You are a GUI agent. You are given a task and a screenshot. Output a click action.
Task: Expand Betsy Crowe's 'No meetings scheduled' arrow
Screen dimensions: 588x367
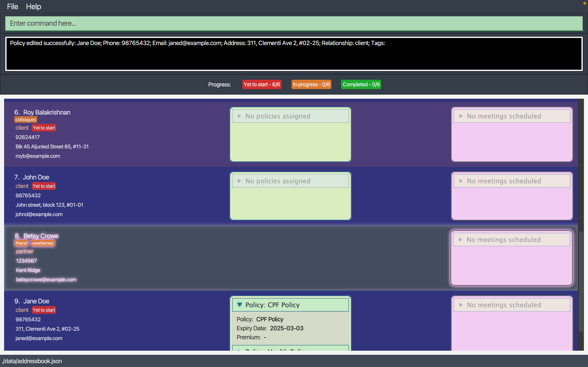460,240
